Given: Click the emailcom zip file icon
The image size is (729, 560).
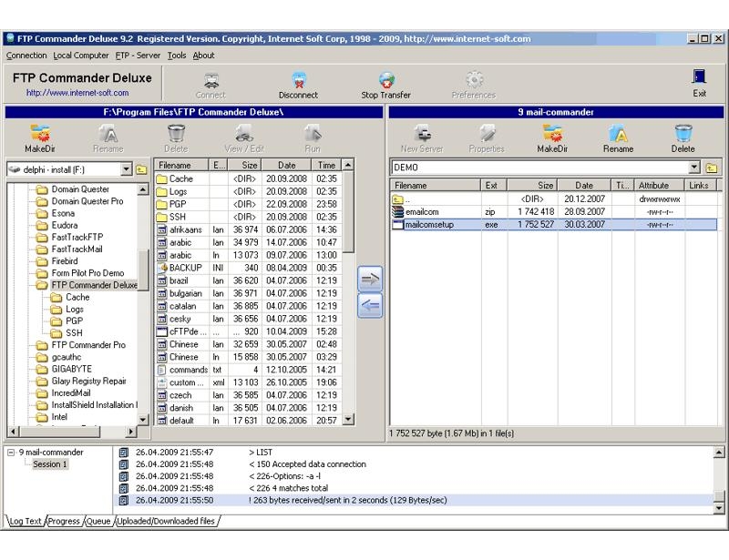Looking at the screenshot, I should [397, 212].
